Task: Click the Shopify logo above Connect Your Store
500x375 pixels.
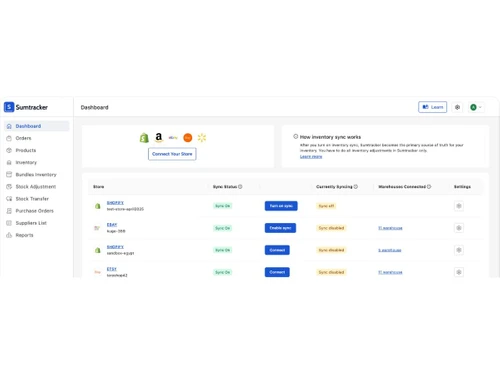Action: click(x=144, y=137)
